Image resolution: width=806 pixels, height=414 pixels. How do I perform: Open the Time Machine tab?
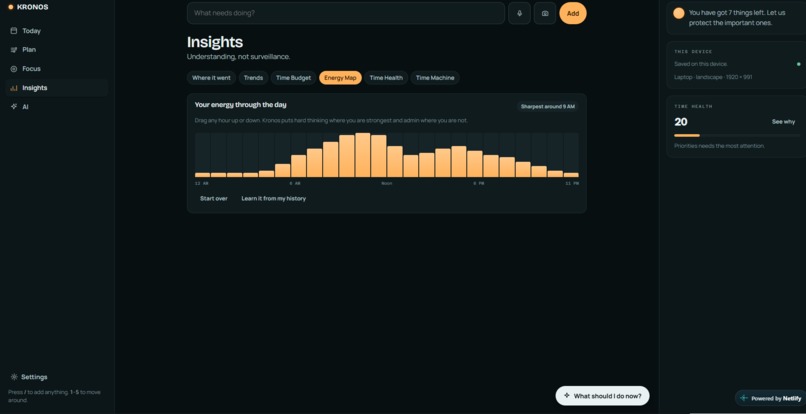[435, 78]
